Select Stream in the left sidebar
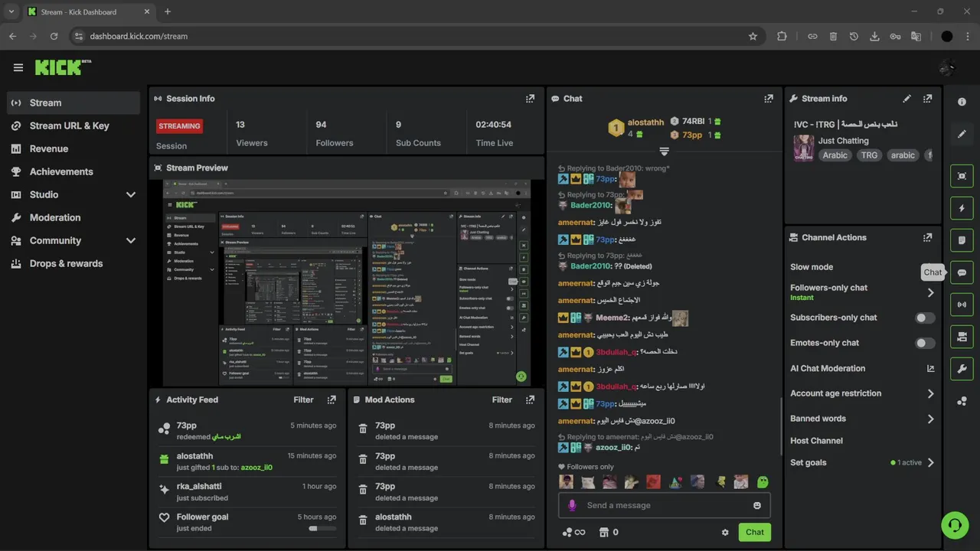 coord(73,103)
